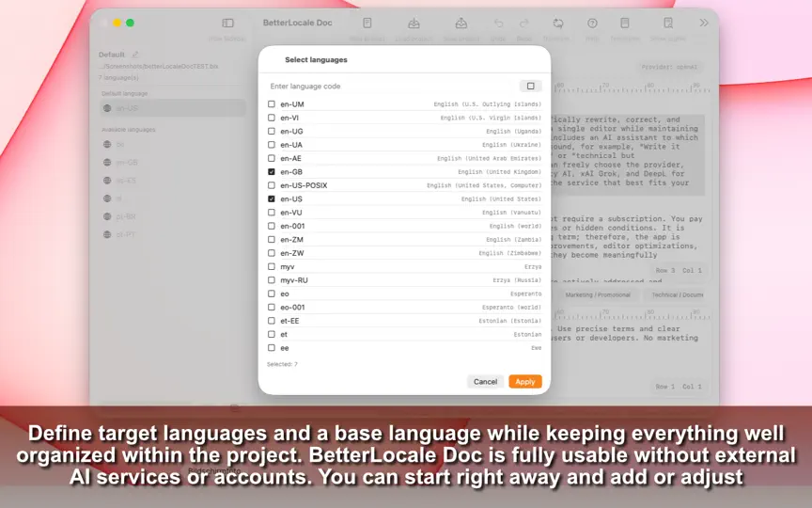This screenshot has width=812, height=508.
Task: Click the Provider: openAI label
Action: click(669, 67)
